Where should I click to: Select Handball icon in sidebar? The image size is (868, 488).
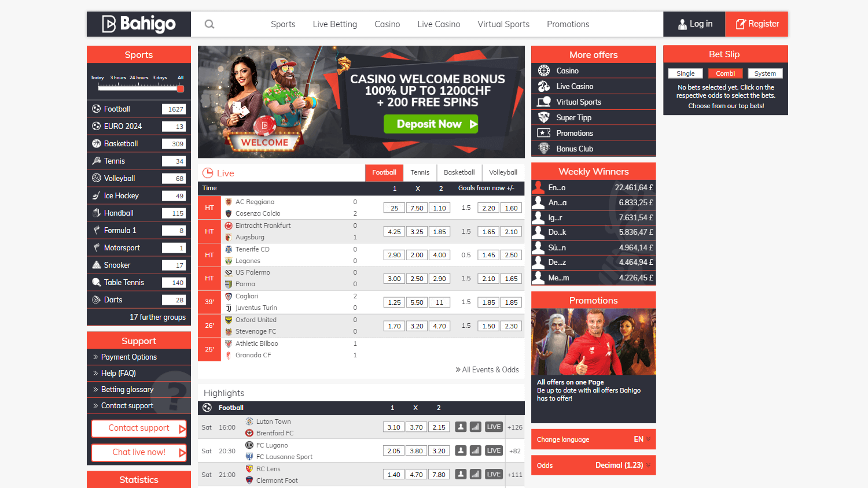click(97, 213)
